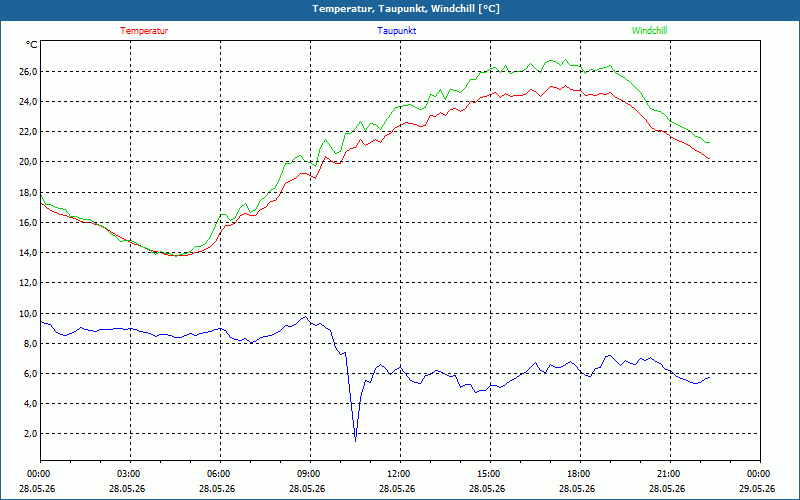This screenshot has height=500, width=800.
Task: Click the '2,0' y-axis value
Action: [x=31, y=434]
